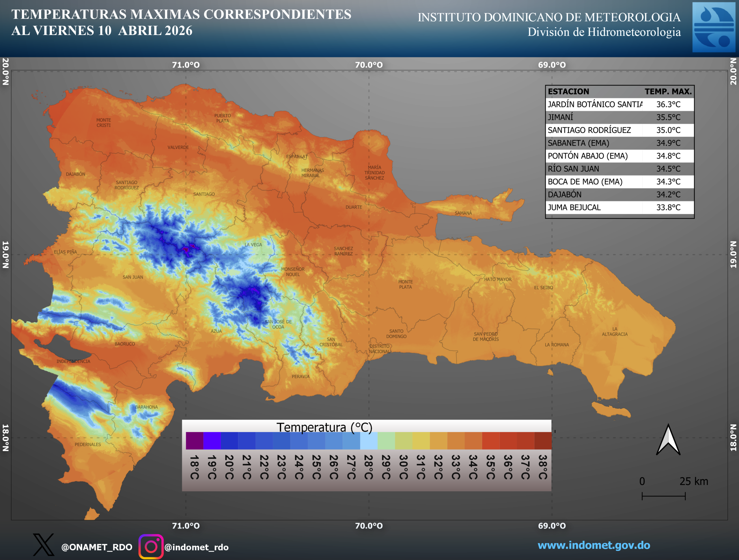Screen dimensions: 739x560
Task: Open the www.indomet.gov.do website link
Action: pos(594,545)
